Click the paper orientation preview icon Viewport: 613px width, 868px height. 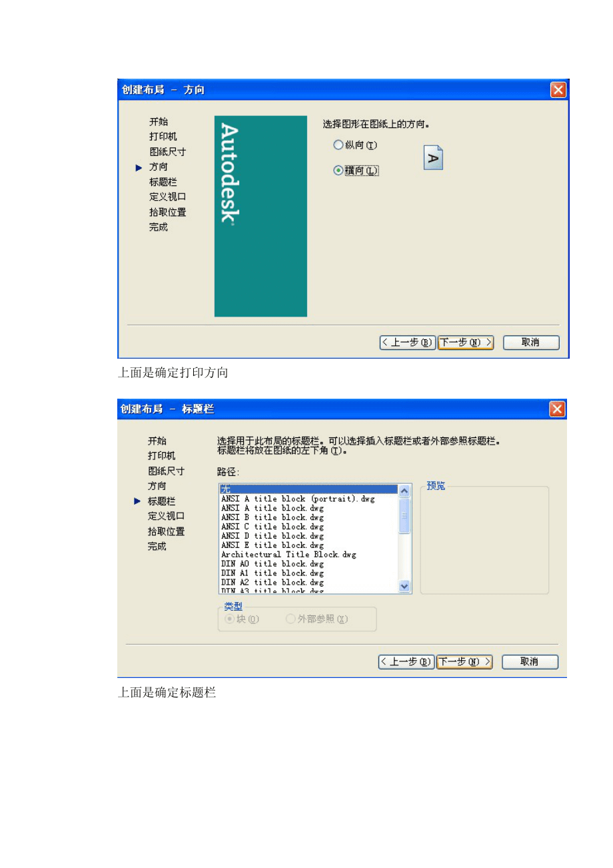pyautogui.click(x=433, y=157)
